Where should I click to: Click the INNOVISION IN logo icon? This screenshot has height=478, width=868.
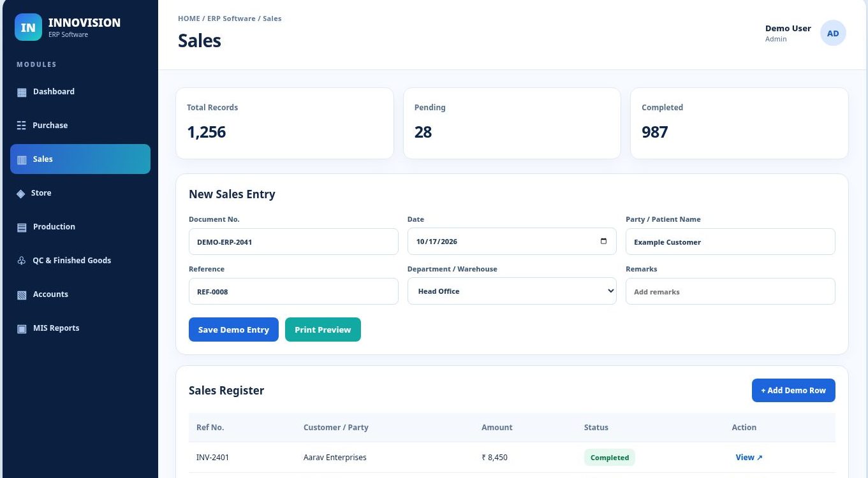click(x=28, y=27)
